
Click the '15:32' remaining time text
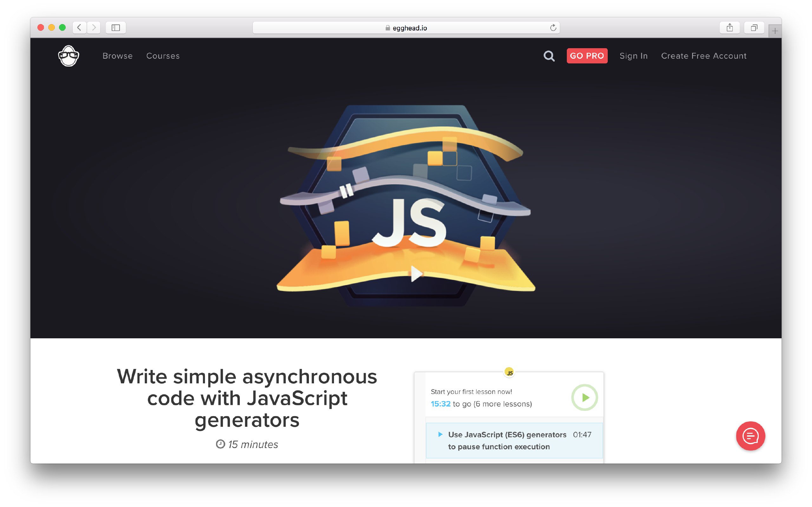pyautogui.click(x=440, y=404)
